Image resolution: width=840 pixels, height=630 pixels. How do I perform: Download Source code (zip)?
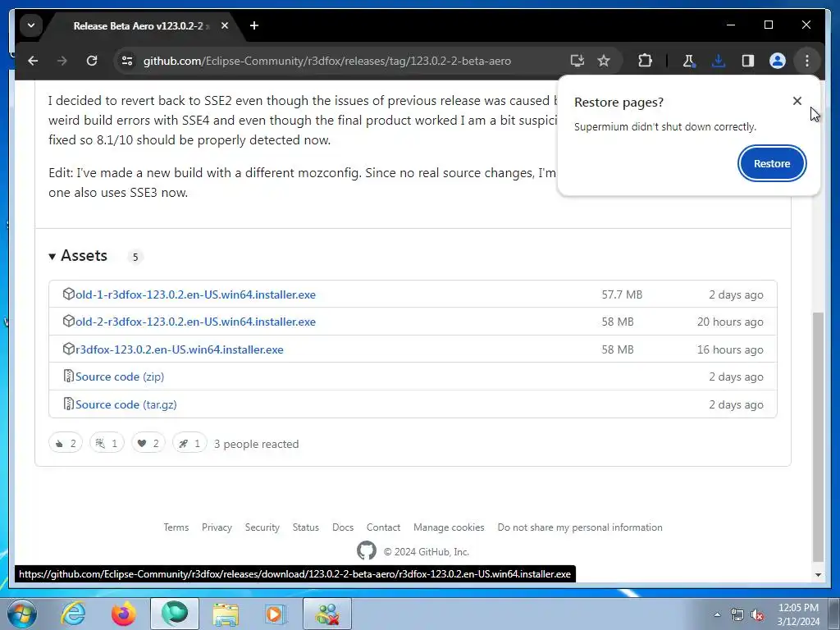(120, 377)
